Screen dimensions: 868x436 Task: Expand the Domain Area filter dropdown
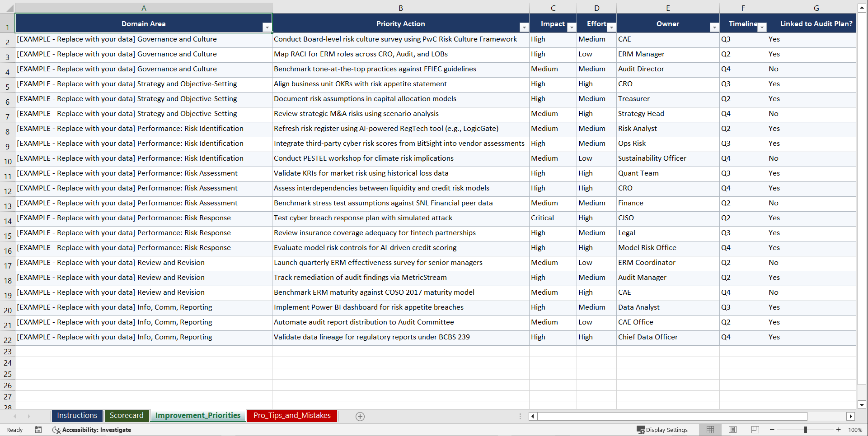point(267,28)
